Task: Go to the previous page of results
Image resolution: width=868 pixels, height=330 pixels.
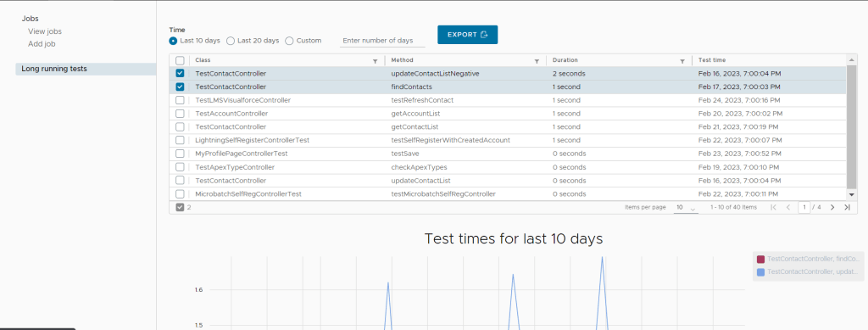Action: tap(788, 207)
